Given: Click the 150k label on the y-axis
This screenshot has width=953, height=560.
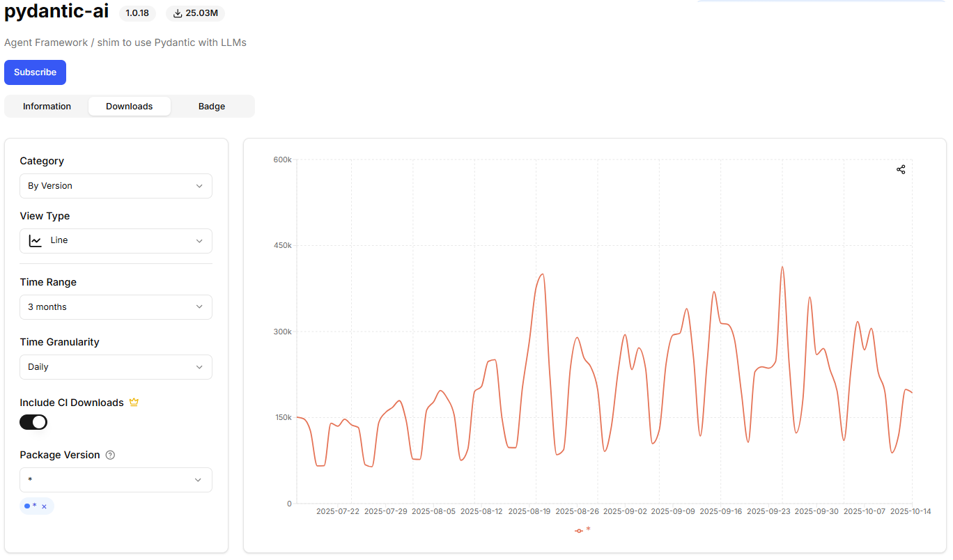Looking at the screenshot, I should click(x=282, y=417).
